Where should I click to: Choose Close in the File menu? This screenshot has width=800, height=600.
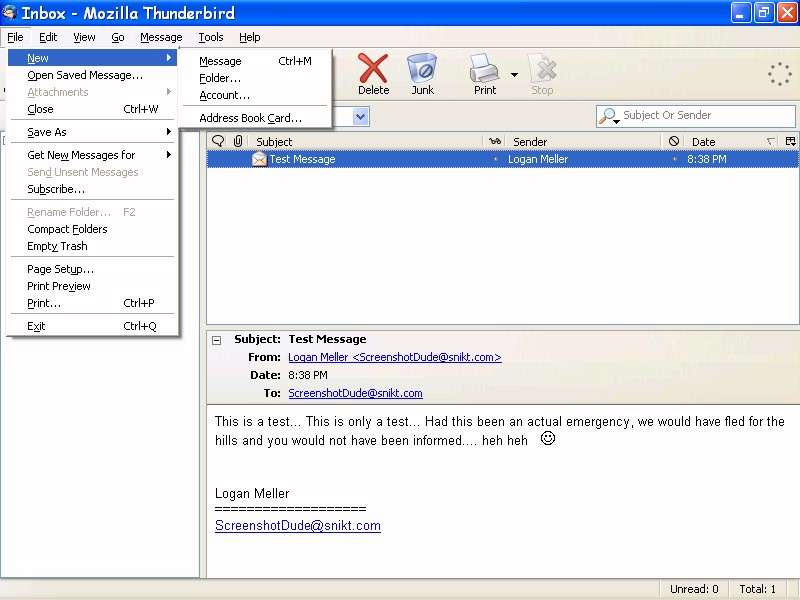click(92, 109)
